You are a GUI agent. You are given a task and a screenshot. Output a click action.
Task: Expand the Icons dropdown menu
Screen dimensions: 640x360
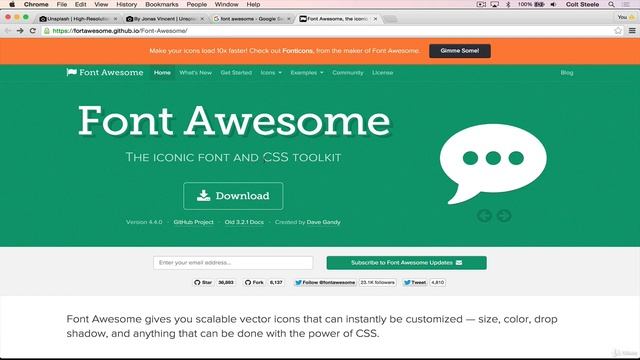click(271, 73)
